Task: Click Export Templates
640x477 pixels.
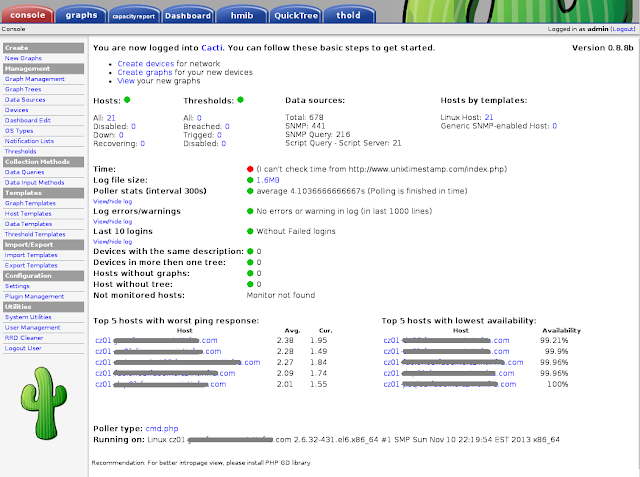Action: (31, 266)
